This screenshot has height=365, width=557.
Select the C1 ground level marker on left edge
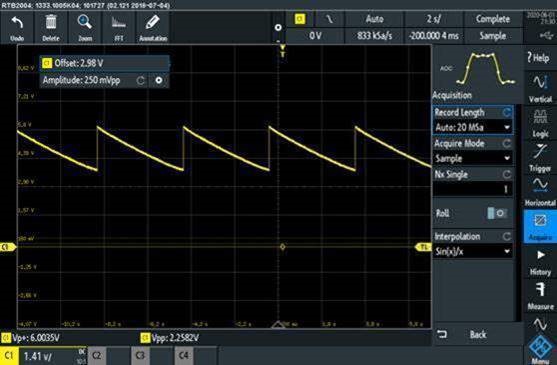tap(8, 247)
